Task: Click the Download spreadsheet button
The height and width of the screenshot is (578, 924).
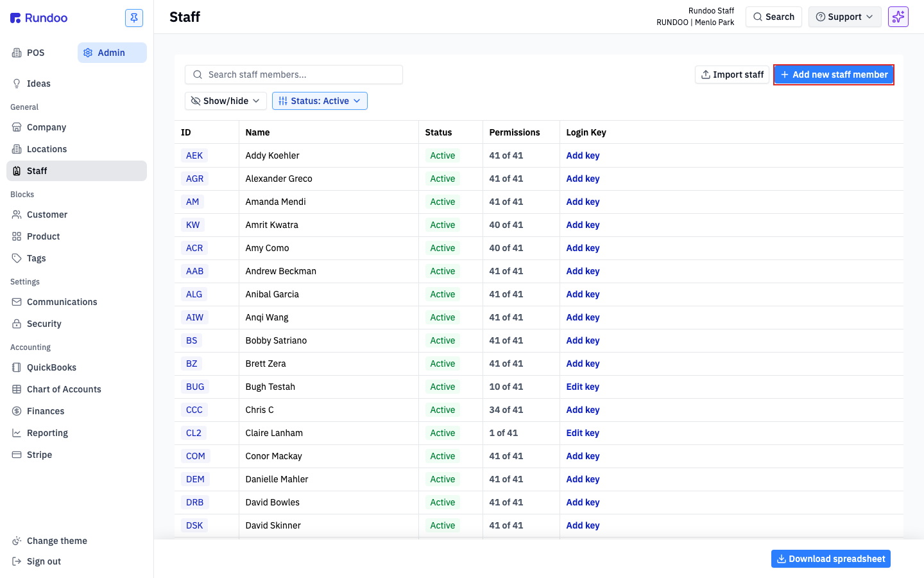Action: [831, 559]
